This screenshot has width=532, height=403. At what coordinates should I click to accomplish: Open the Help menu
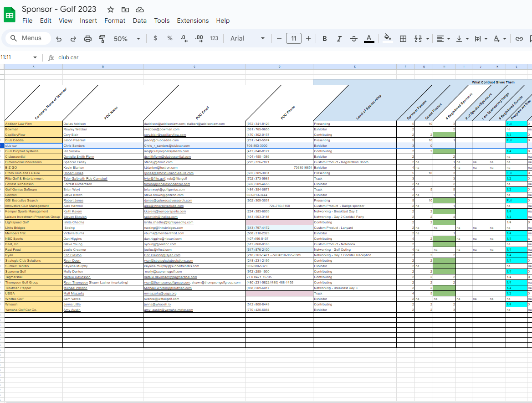tap(223, 21)
